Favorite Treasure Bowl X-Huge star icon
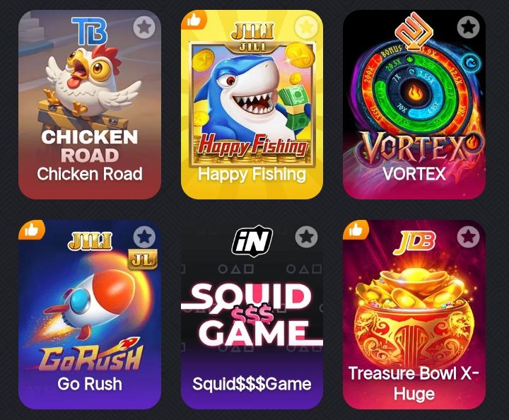 coord(468,237)
